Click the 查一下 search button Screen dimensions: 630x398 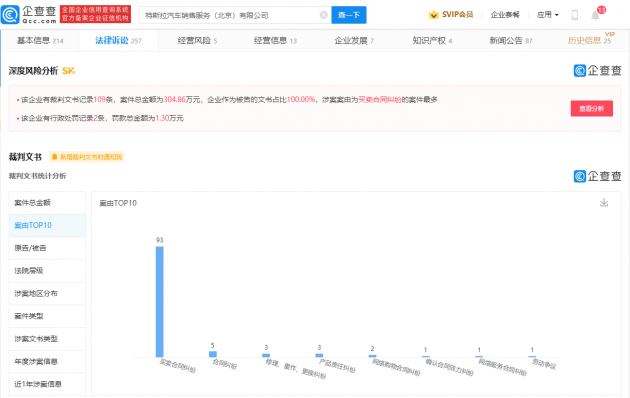(x=349, y=15)
